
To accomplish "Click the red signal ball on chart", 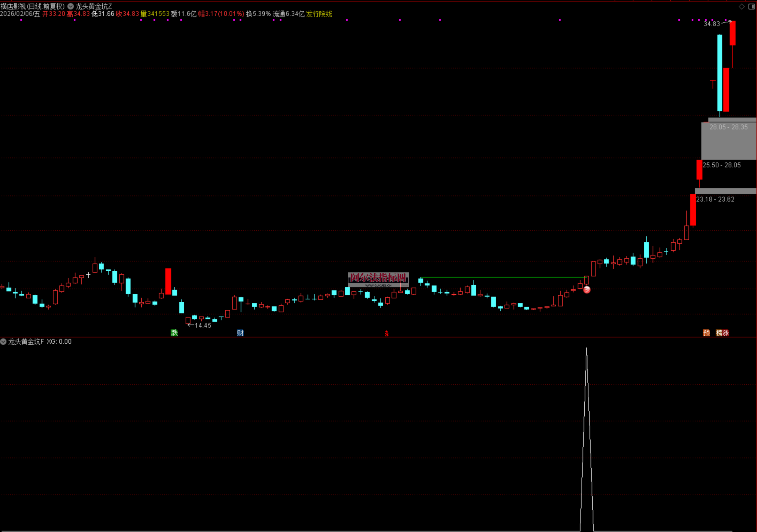I will coord(587,290).
